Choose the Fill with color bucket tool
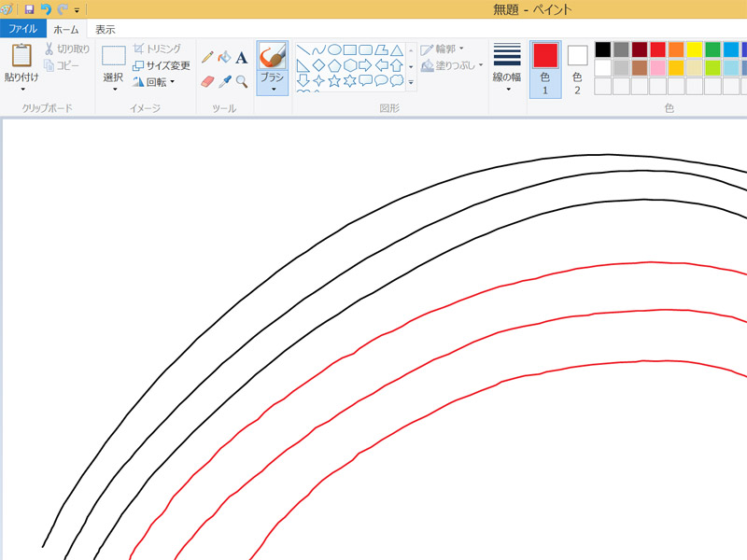747x560 pixels. coord(224,57)
